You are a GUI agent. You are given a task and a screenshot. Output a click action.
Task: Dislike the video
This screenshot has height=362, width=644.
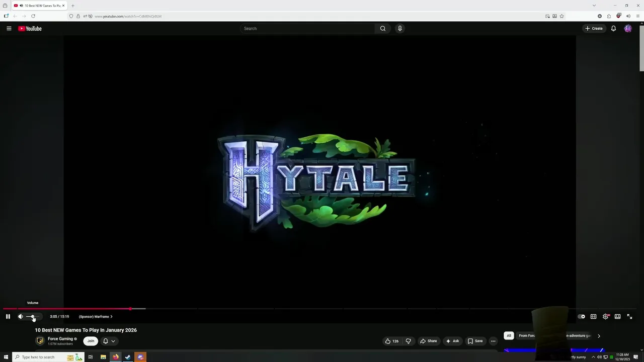(408, 341)
